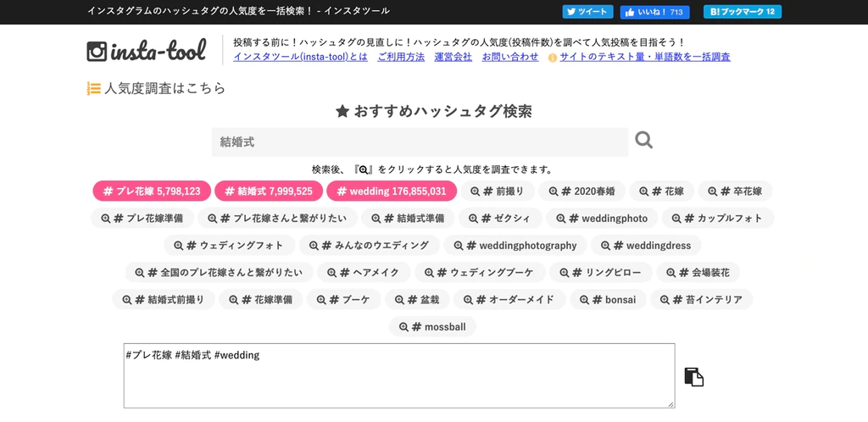Viewport: 868px width, 422px height.
Task: Click the Hatena bookmark button
Action: coord(742,12)
